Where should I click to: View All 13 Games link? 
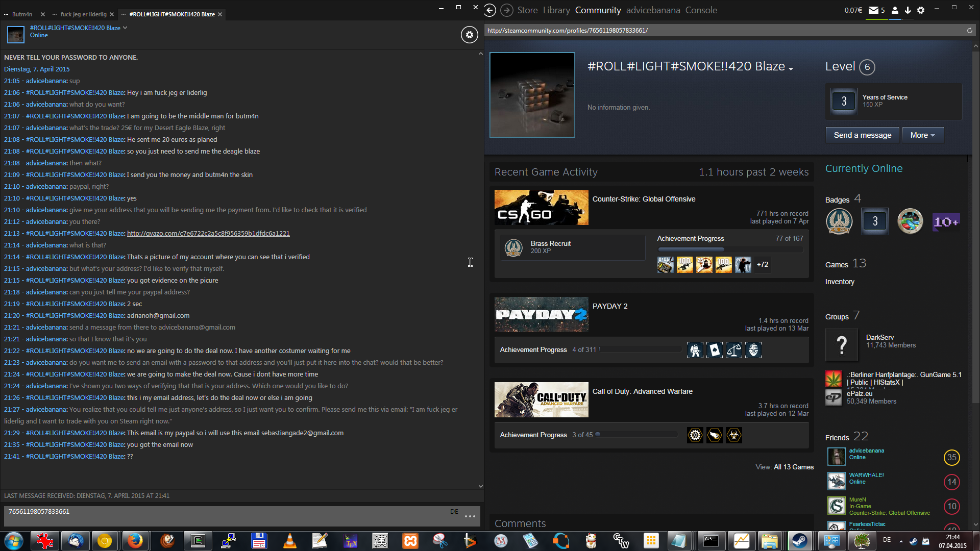pyautogui.click(x=793, y=467)
